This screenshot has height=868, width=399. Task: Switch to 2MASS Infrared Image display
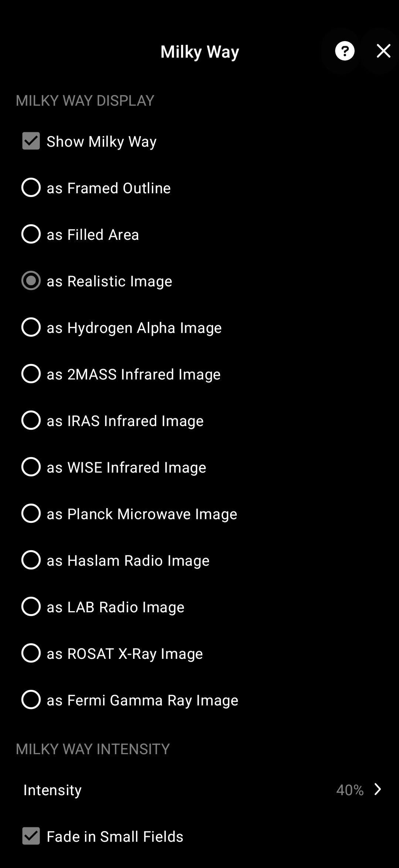point(31,374)
